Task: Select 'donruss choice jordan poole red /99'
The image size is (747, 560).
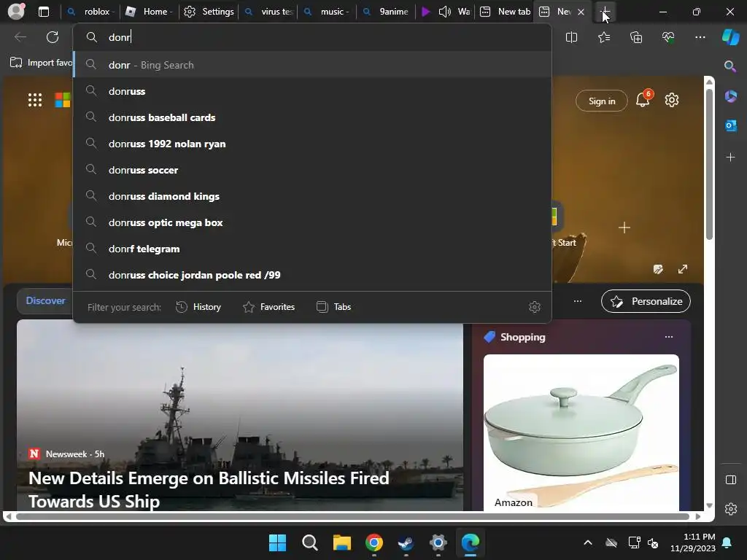Action: [x=312, y=275]
